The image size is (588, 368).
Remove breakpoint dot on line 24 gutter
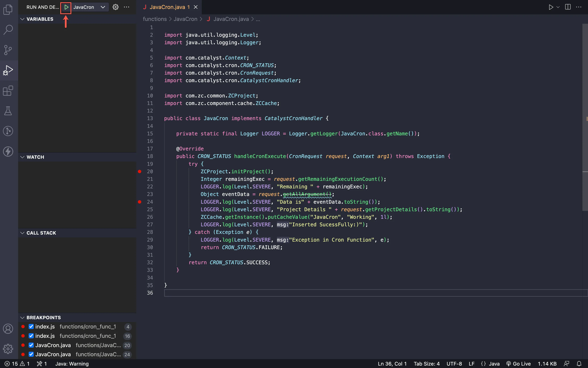pos(140,202)
